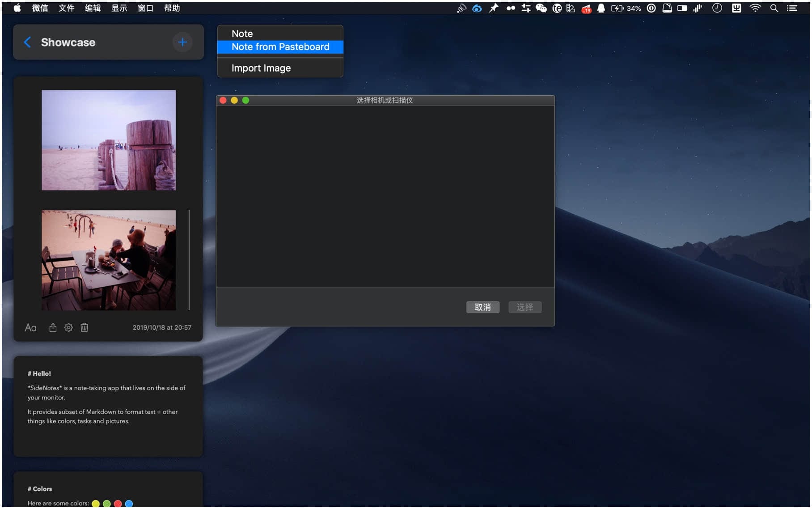The width and height of the screenshot is (812, 509).
Task: Select Note option in popup menu
Action: click(x=242, y=34)
